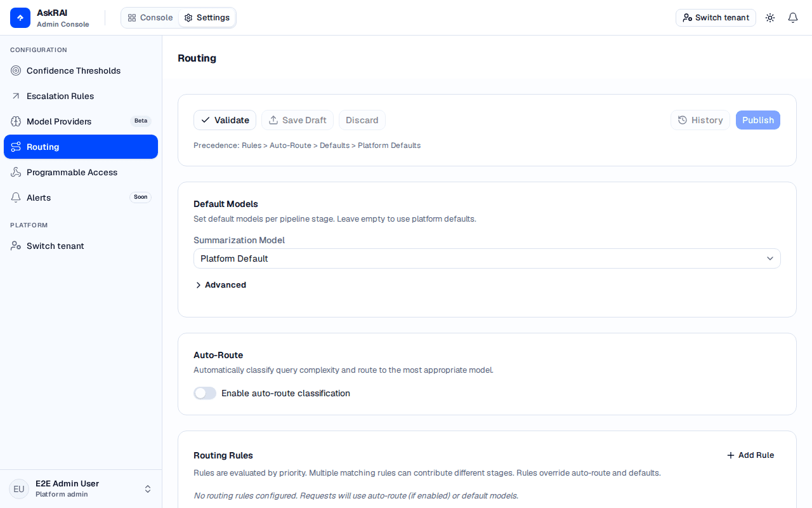Image resolution: width=812 pixels, height=508 pixels.
Task: Click the Enable auto-route classification label
Action: tap(285, 393)
